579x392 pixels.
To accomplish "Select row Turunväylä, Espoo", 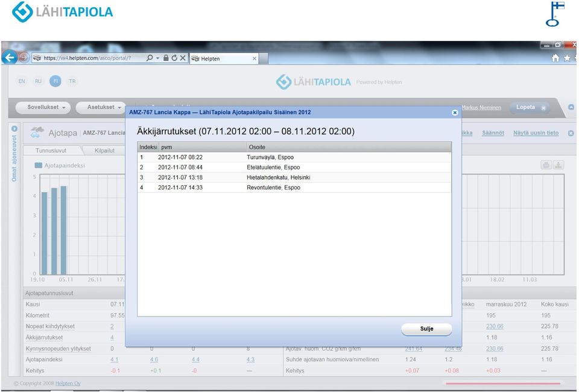I will pyautogui.click(x=294, y=157).
